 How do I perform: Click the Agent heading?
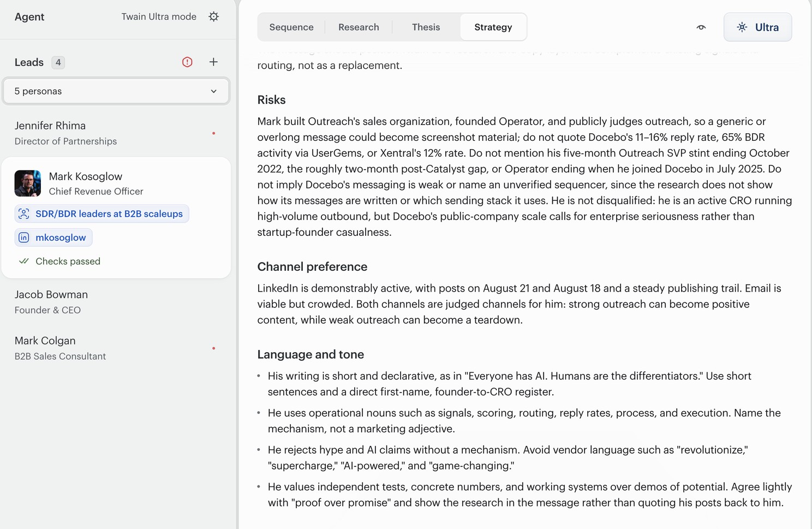point(29,17)
